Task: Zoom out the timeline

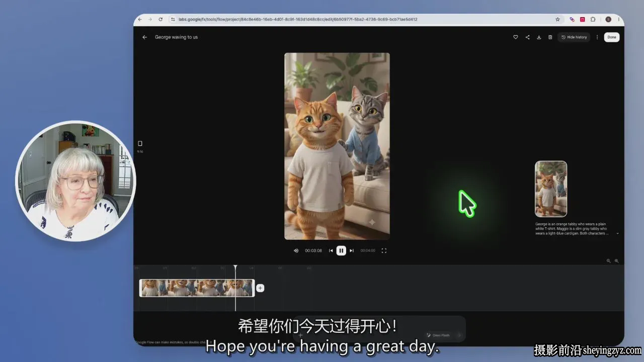Action: pos(608,261)
